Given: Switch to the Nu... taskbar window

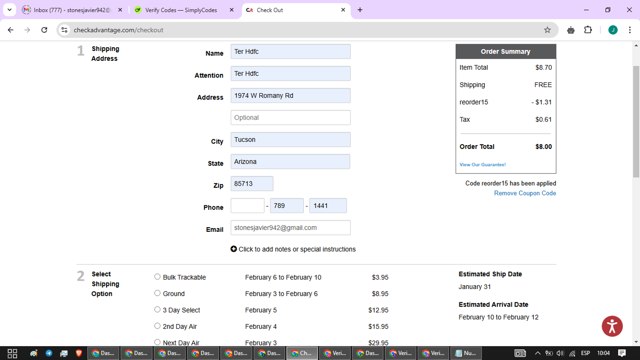Looking at the screenshot, I should pos(466,353).
